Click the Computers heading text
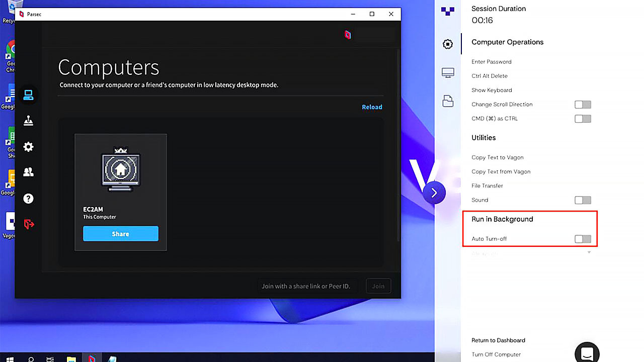The width and height of the screenshot is (644, 362). tap(109, 67)
